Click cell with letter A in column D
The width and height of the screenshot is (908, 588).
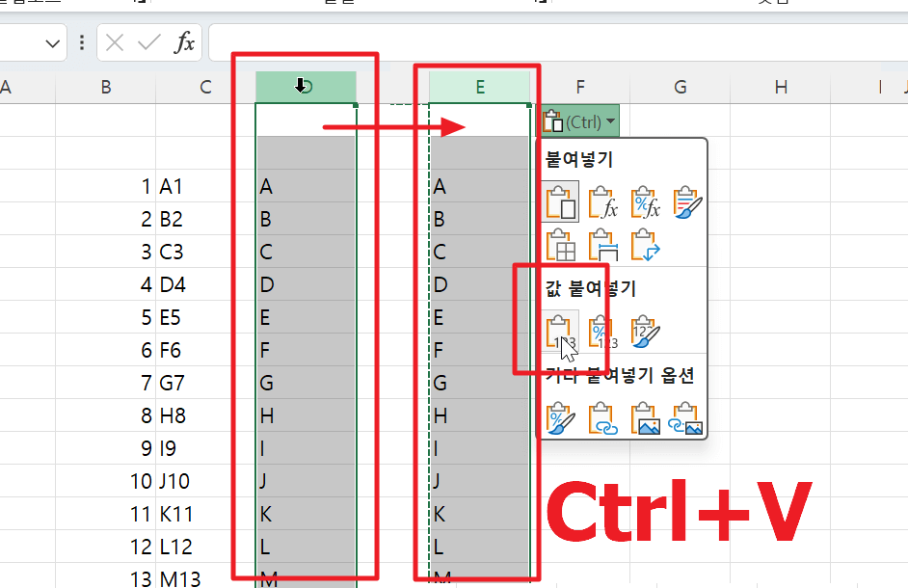click(306, 187)
